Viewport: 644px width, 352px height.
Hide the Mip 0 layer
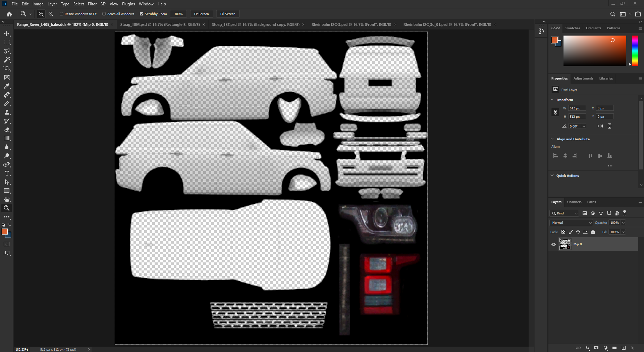pyautogui.click(x=553, y=244)
